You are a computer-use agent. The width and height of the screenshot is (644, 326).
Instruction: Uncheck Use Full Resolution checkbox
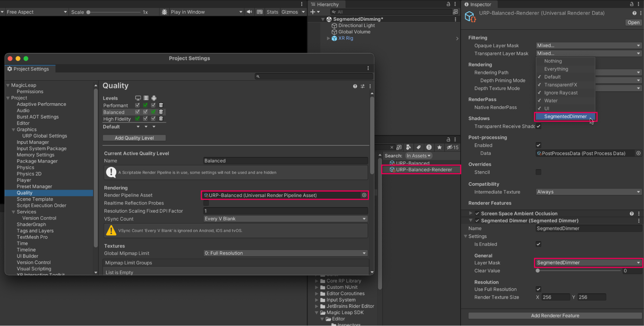[538, 289]
